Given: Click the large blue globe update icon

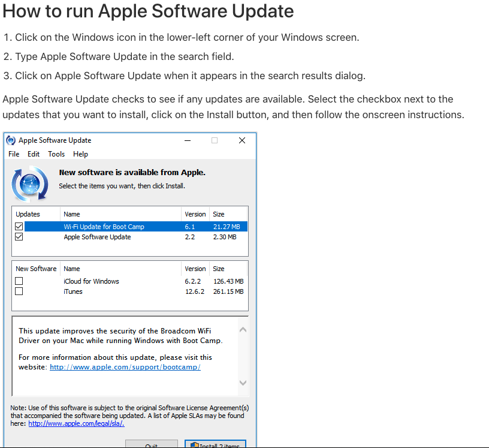Looking at the screenshot, I should tap(30, 184).
